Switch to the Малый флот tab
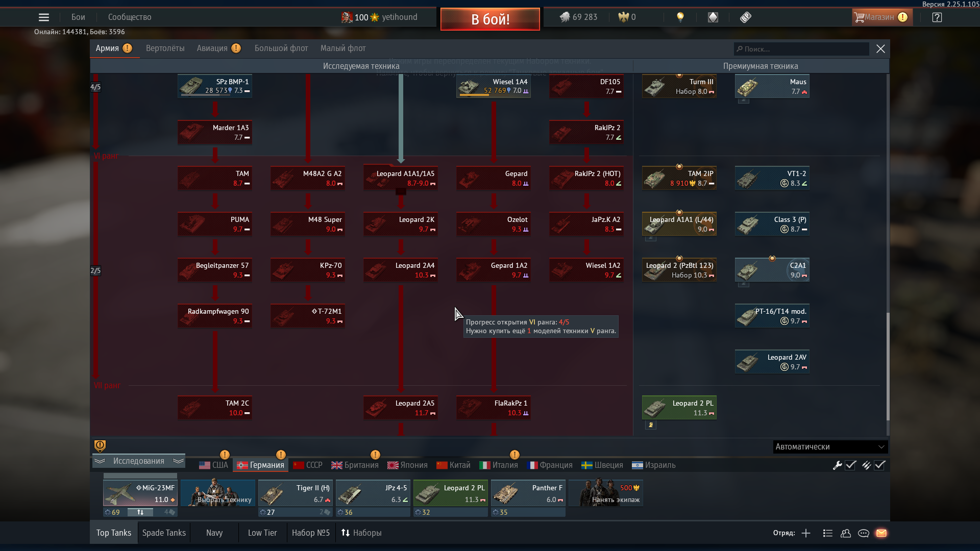This screenshot has height=551, width=980. tap(343, 48)
